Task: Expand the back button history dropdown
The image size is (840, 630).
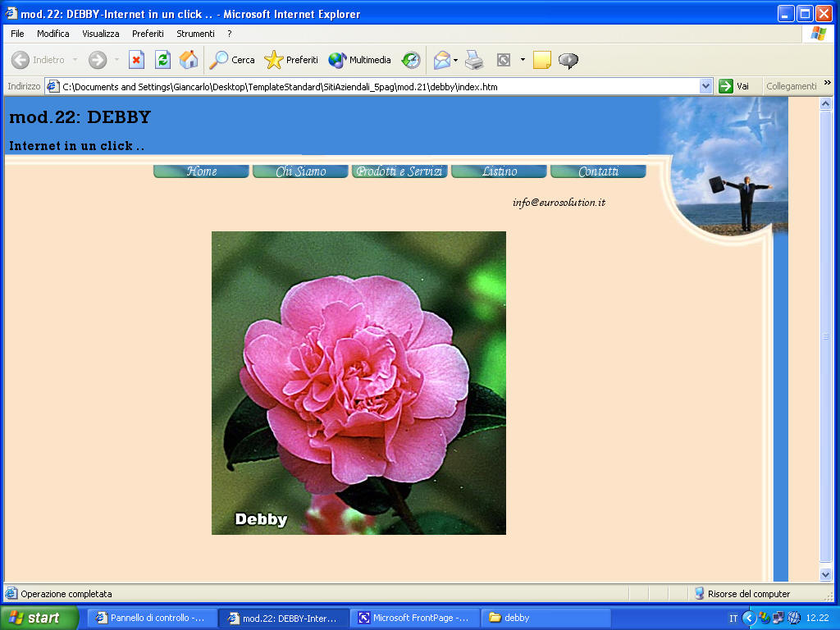Action: coord(75,60)
